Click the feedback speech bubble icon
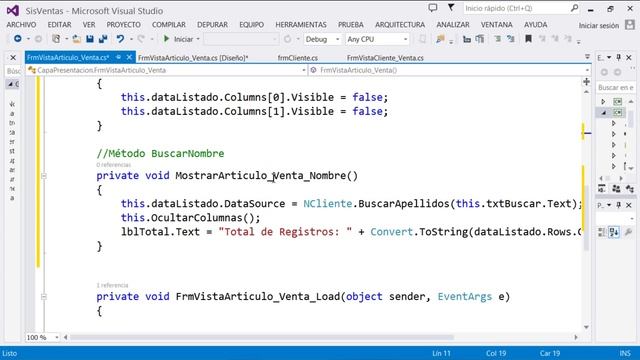Screen dimensions: 640x360 [433, 8]
